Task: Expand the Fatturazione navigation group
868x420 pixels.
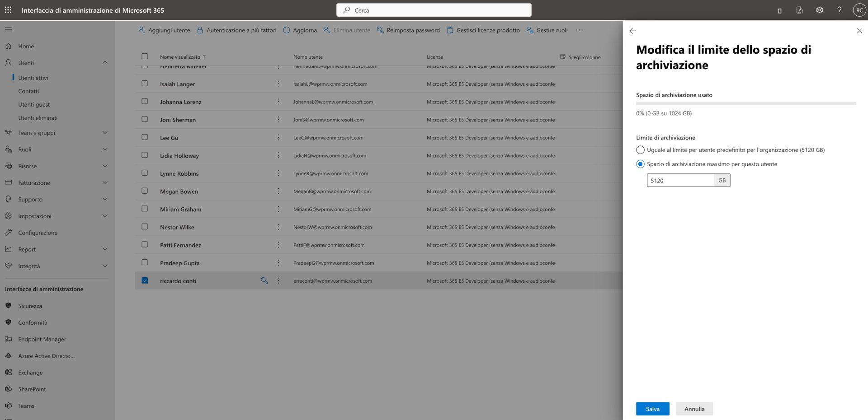Action: (105, 183)
